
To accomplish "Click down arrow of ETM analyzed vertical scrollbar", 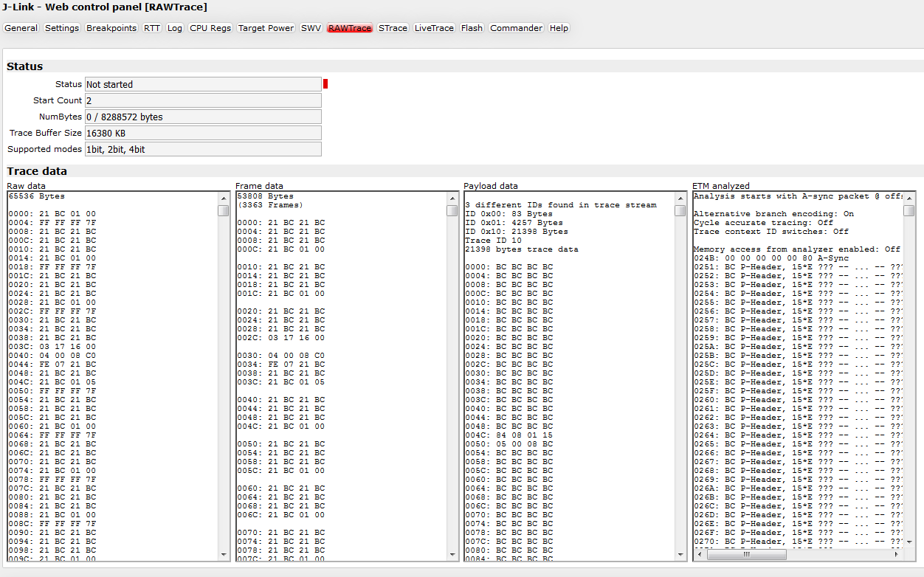I will click(x=909, y=543).
